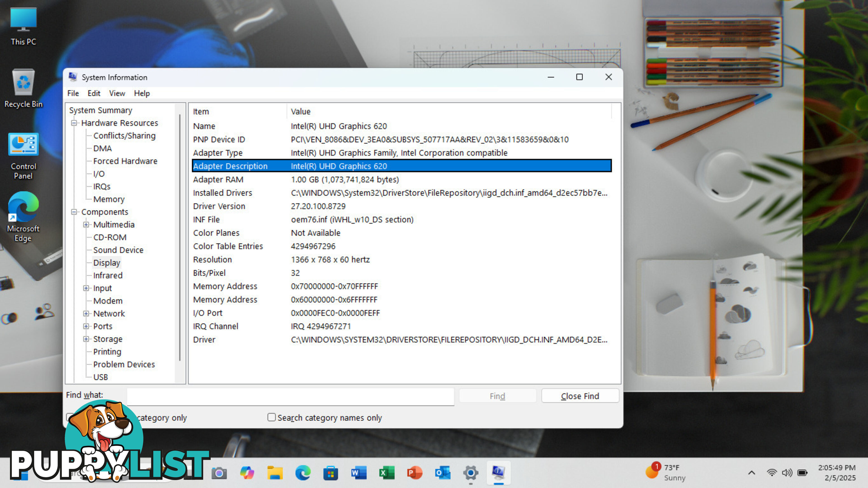Select the Resolution row
The height and width of the screenshot is (488, 868).
pyautogui.click(x=402, y=260)
